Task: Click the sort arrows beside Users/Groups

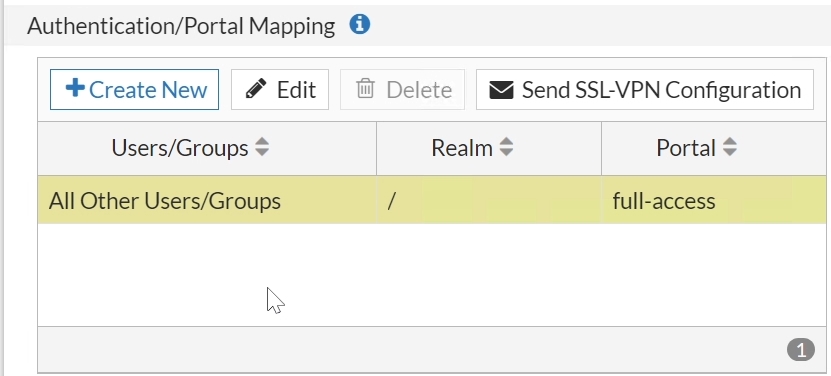Action: click(262, 147)
